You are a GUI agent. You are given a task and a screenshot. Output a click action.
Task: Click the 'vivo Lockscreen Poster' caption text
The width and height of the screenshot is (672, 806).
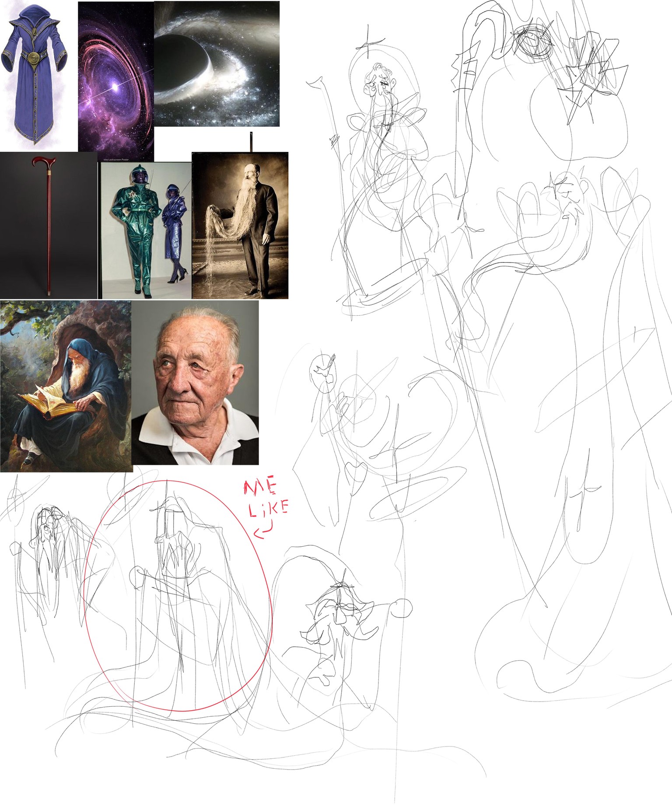click(x=115, y=160)
